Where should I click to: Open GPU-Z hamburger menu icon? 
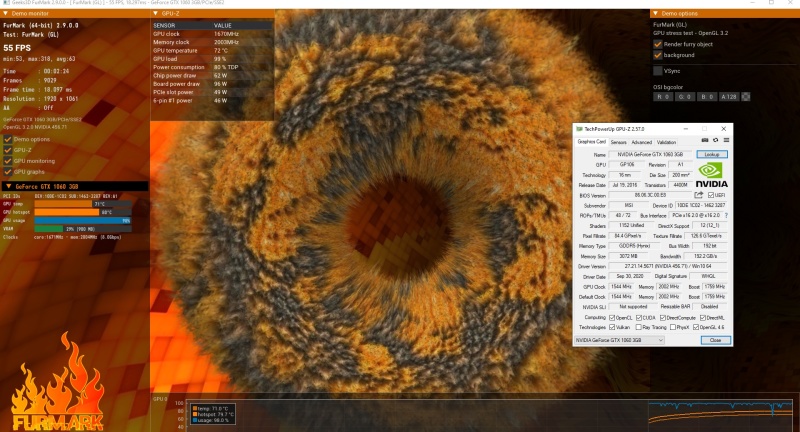[726, 140]
